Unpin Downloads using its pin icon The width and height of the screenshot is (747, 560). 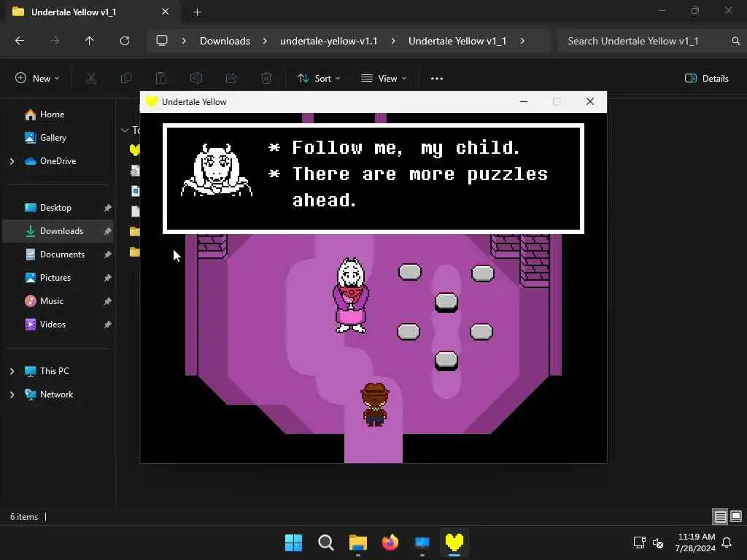107,231
